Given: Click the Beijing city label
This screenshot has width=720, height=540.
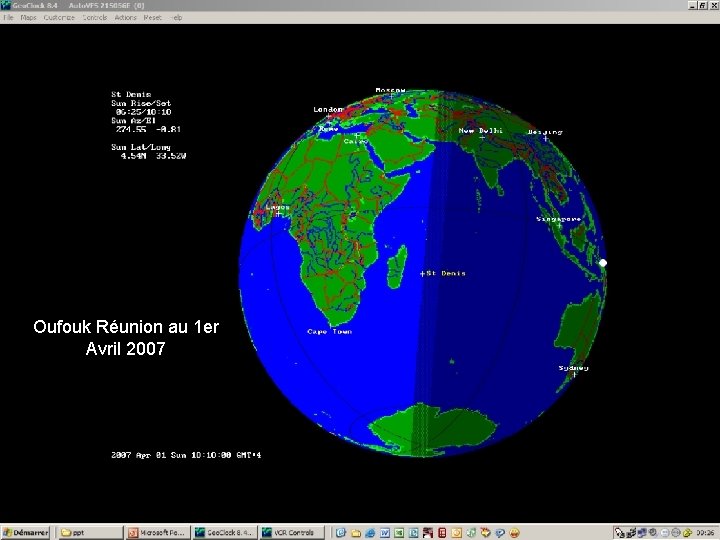Looking at the screenshot, I should 545,132.
